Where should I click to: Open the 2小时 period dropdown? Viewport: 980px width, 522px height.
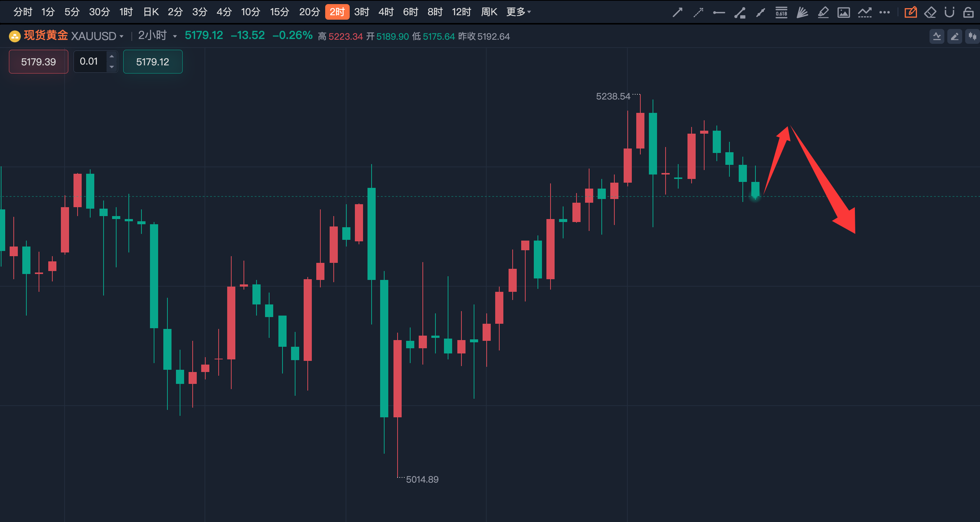[x=174, y=36]
